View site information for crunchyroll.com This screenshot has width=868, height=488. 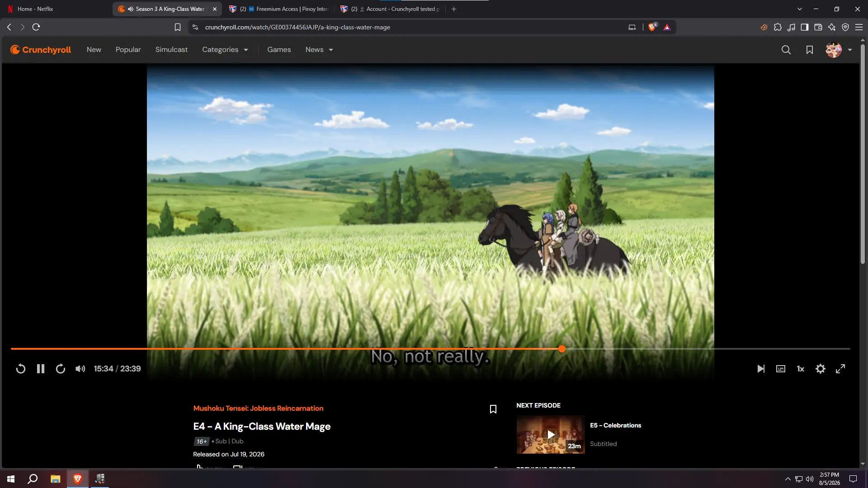coord(195,27)
